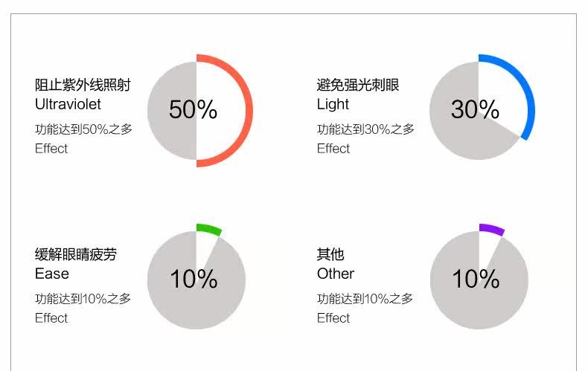Click the "其他" heading
This screenshot has width=588, height=371.
[x=330, y=255]
